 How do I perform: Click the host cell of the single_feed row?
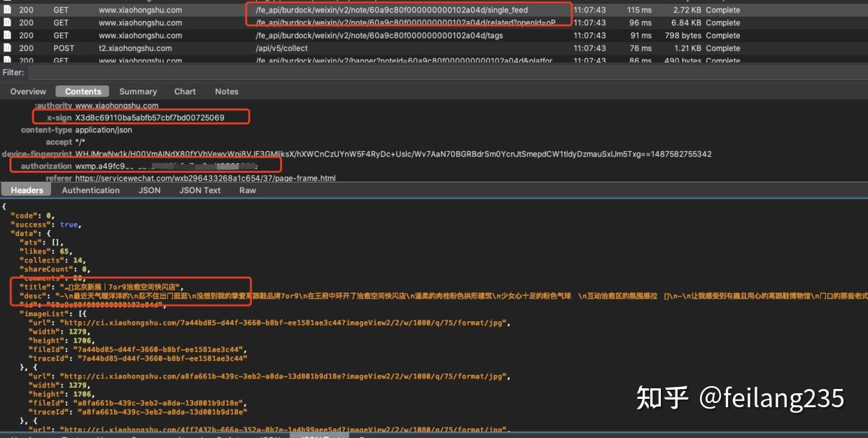click(140, 10)
